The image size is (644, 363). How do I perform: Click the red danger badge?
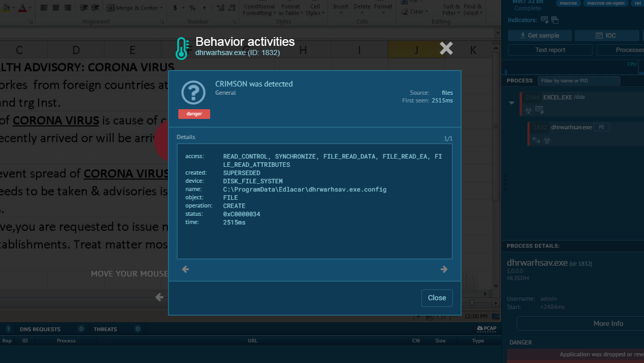coord(194,114)
